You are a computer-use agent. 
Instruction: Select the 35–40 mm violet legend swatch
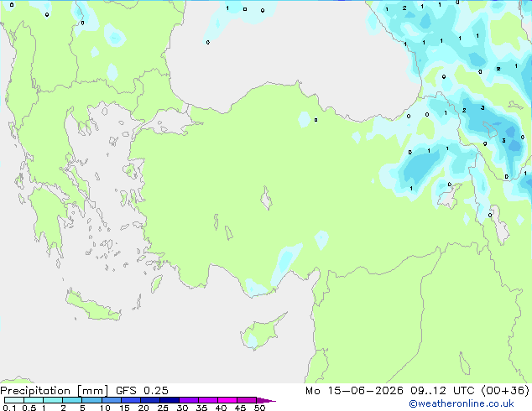208,400
